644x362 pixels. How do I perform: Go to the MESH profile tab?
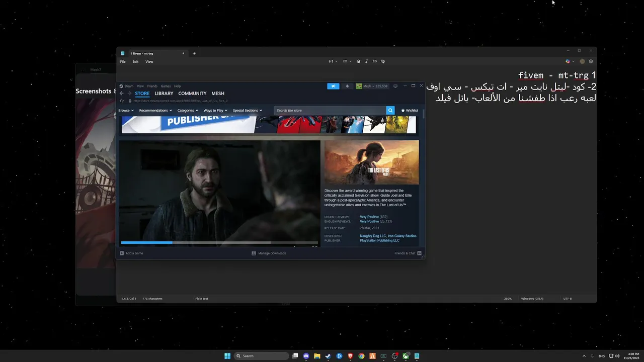[218, 94]
